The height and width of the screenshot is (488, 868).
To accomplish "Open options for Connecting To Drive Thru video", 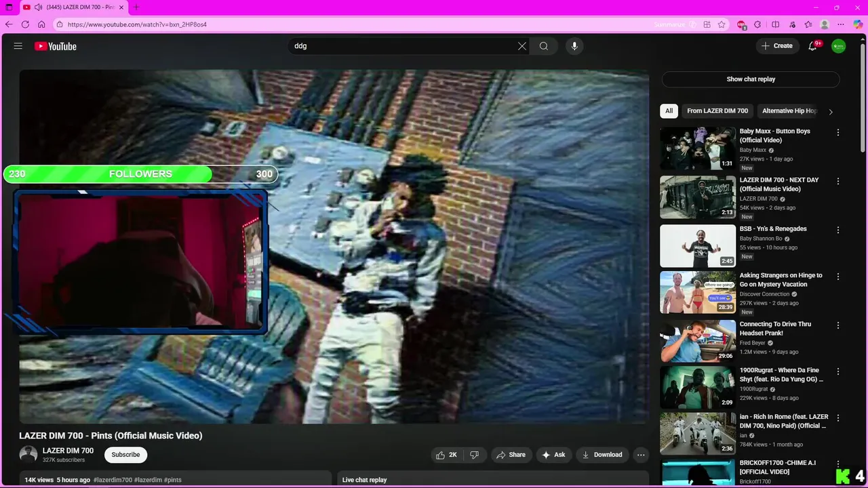I will 838,326.
